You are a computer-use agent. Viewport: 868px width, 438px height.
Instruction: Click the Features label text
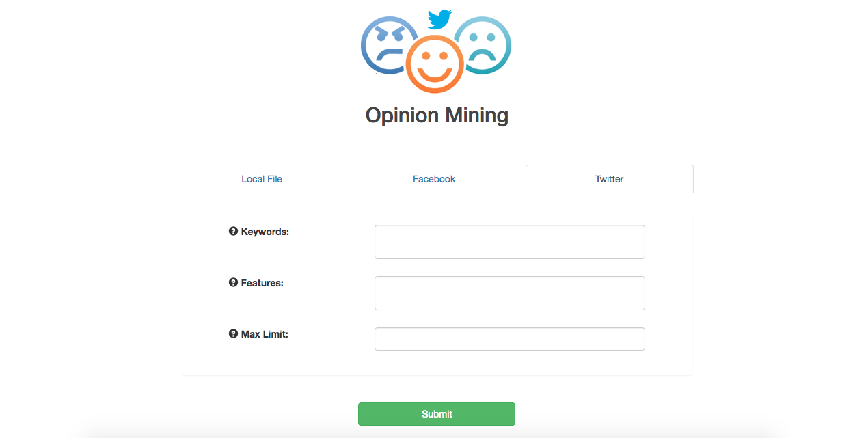click(262, 283)
